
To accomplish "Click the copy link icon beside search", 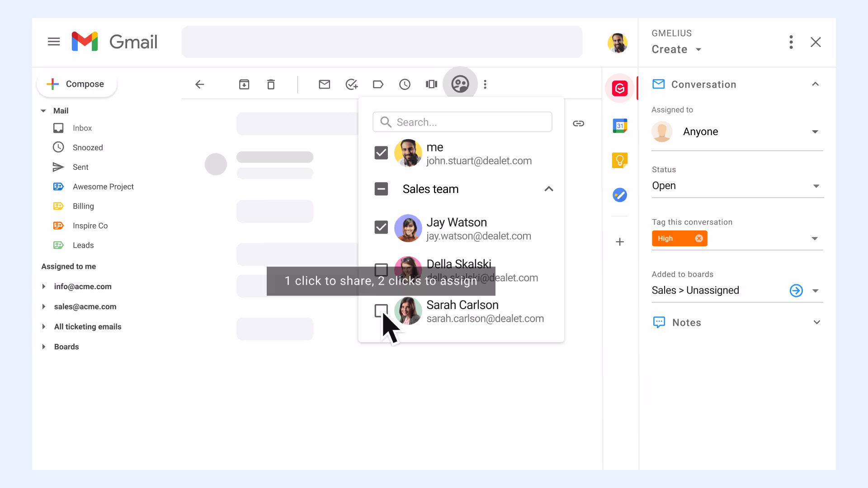I will point(579,123).
